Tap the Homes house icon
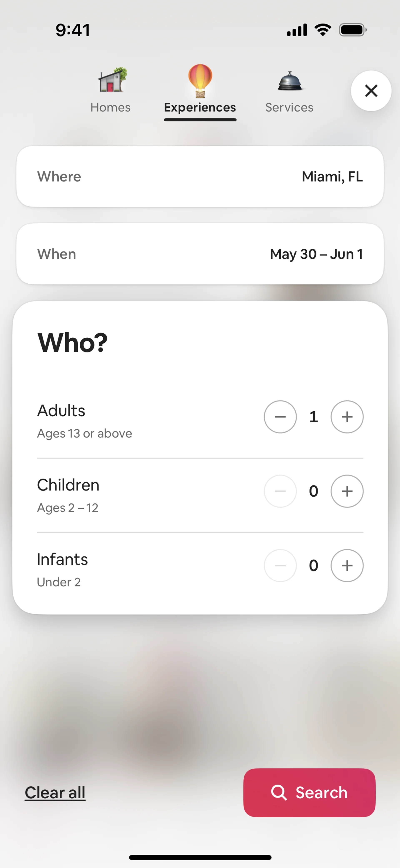The width and height of the screenshot is (400, 868). [x=112, y=80]
